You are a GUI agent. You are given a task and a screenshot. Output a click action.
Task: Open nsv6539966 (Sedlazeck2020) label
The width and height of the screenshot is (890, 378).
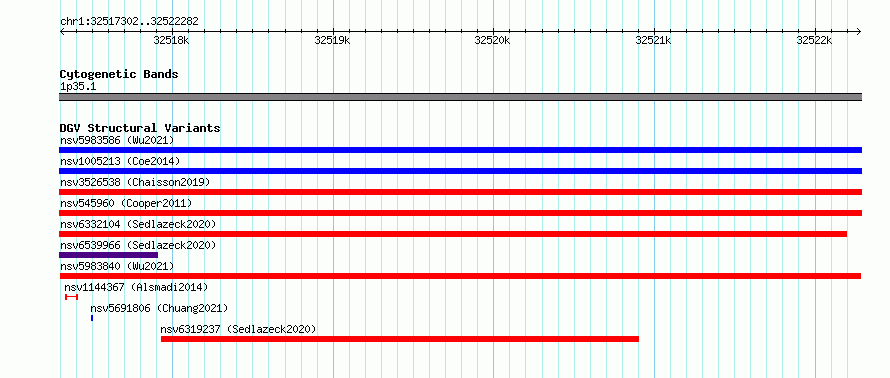pyautogui.click(x=138, y=245)
